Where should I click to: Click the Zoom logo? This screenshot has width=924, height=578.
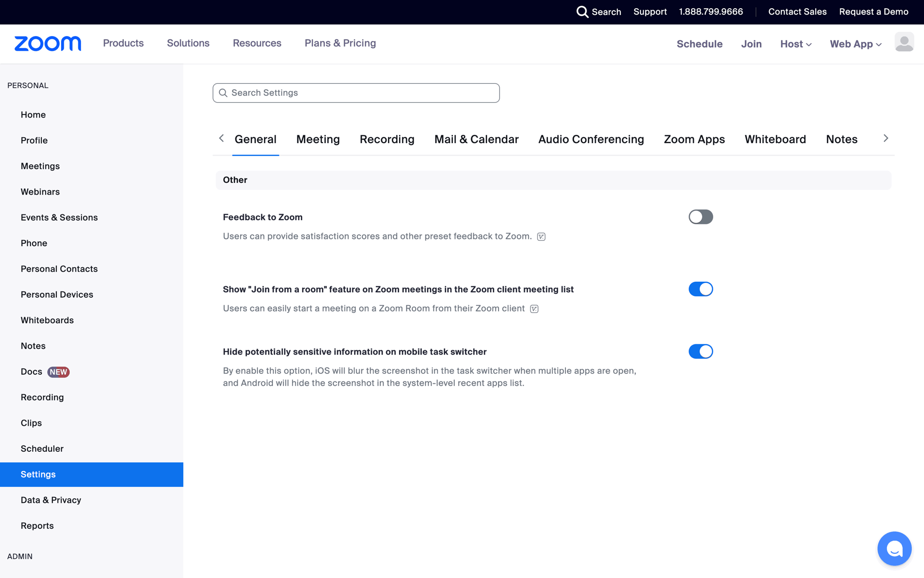48,43
